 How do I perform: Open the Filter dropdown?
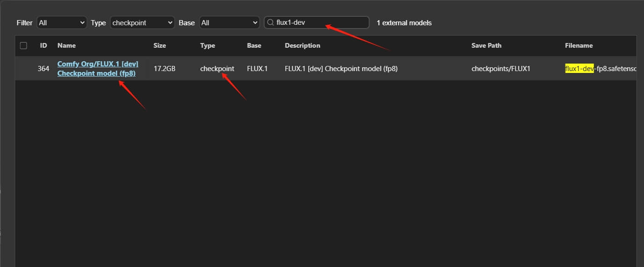click(62, 22)
